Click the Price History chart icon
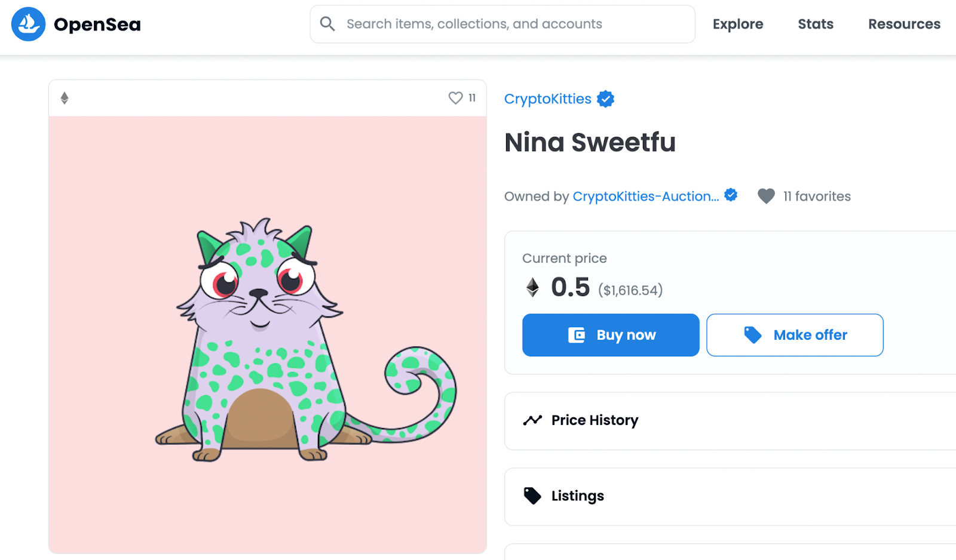 coord(532,420)
